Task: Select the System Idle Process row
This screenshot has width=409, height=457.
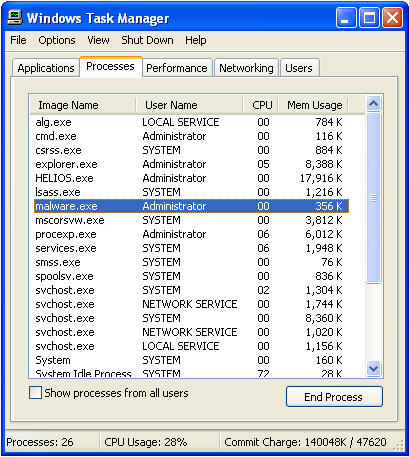Action: (x=191, y=373)
